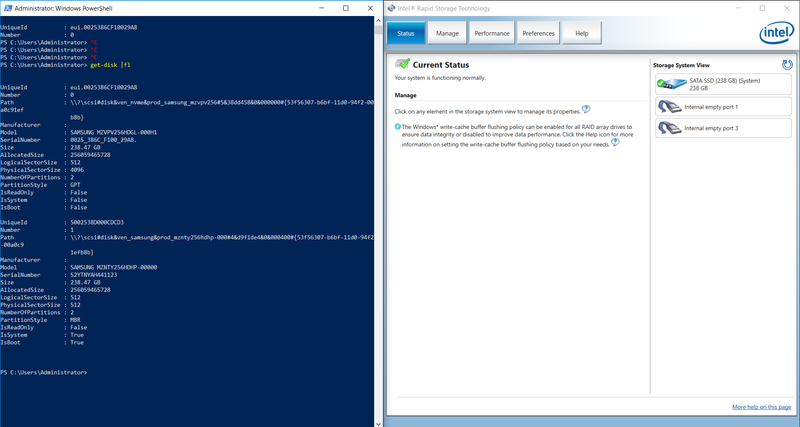Viewport: 800px width, 427px height.
Task: Open the Preferences tab
Action: click(538, 33)
